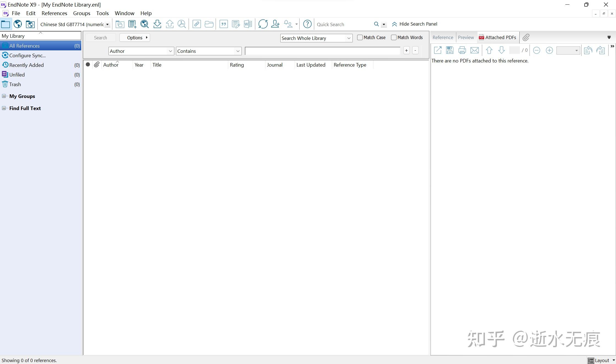The width and height of the screenshot is (616, 364).
Task: Enable Match Words checkbox
Action: pos(394,37)
